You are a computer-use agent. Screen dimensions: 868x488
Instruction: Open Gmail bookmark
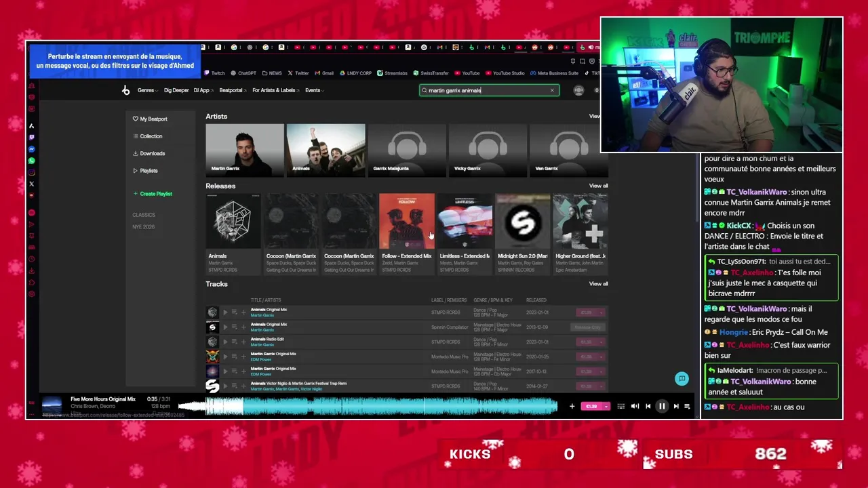pos(324,73)
